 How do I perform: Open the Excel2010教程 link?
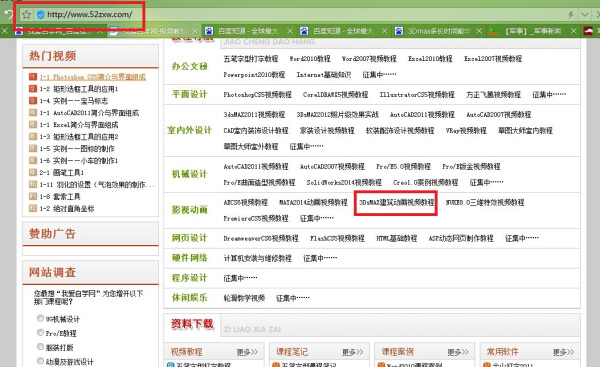point(430,59)
